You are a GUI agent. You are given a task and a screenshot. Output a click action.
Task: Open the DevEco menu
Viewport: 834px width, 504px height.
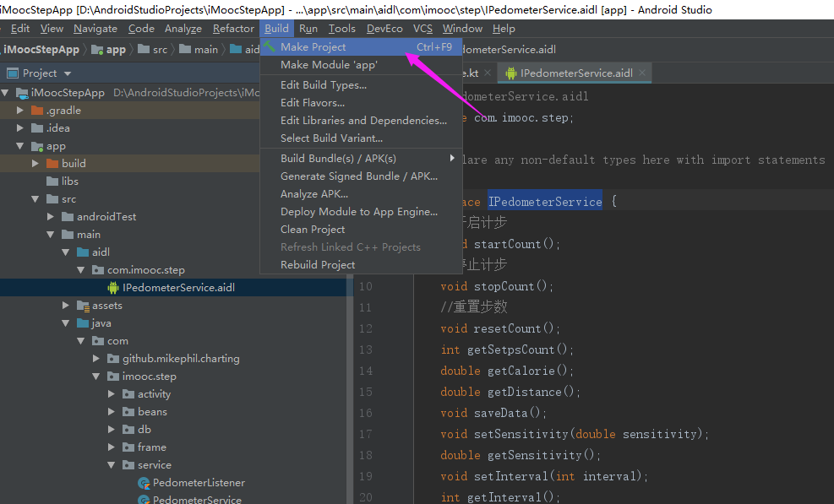click(385, 28)
